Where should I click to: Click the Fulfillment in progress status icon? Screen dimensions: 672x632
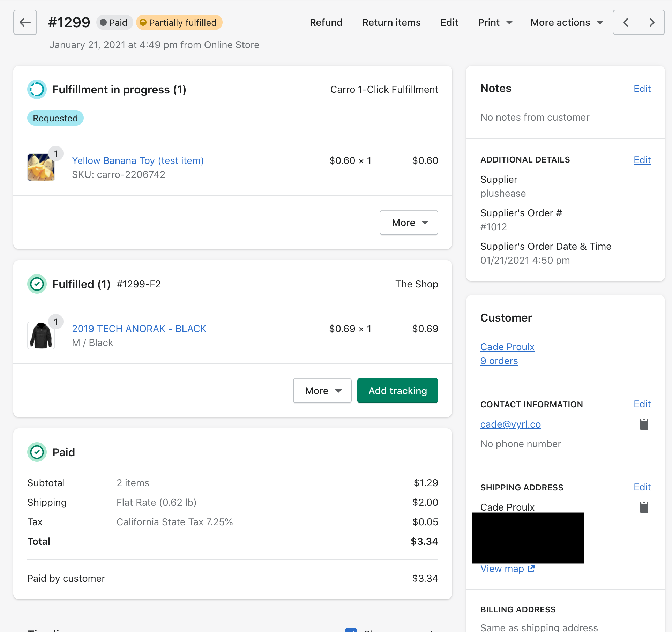(37, 89)
